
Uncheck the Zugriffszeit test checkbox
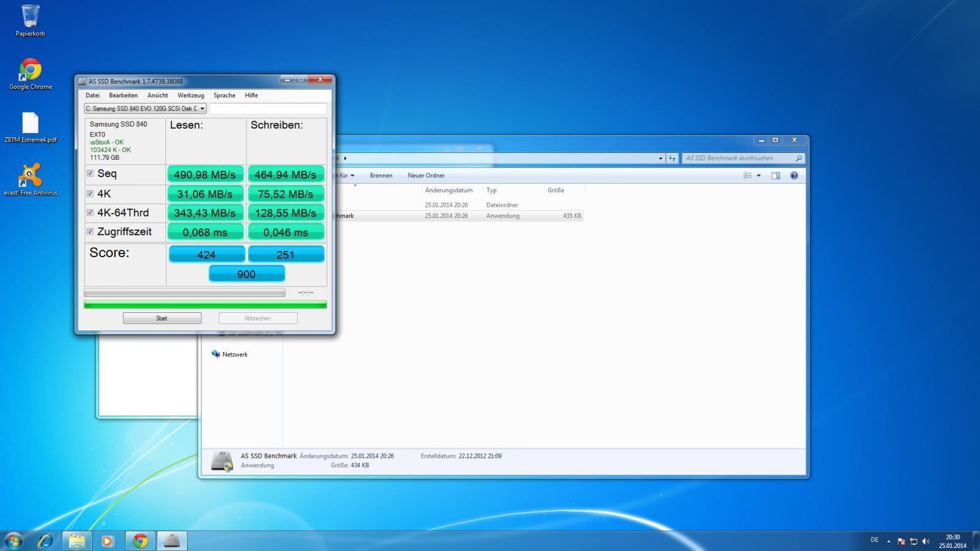pyautogui.click(x=90, y=231)
